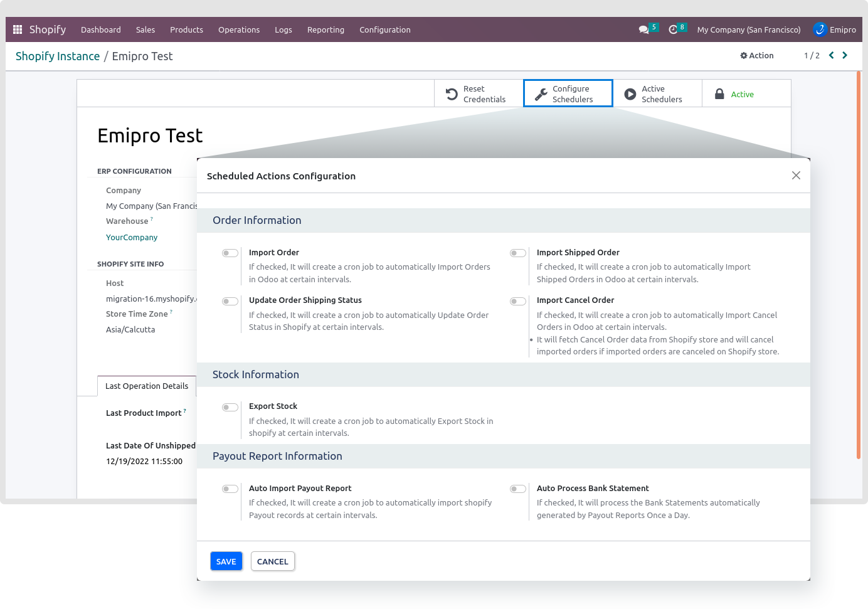The height and width of the screenshot is (609, 868).
Task: Open the Products menu
Action: (x=186, y=29)
